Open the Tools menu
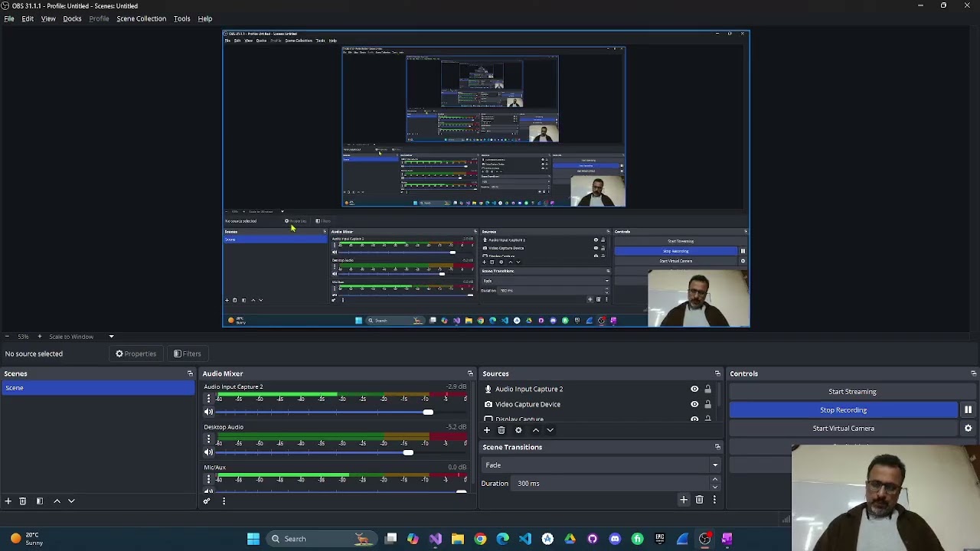 181,18
